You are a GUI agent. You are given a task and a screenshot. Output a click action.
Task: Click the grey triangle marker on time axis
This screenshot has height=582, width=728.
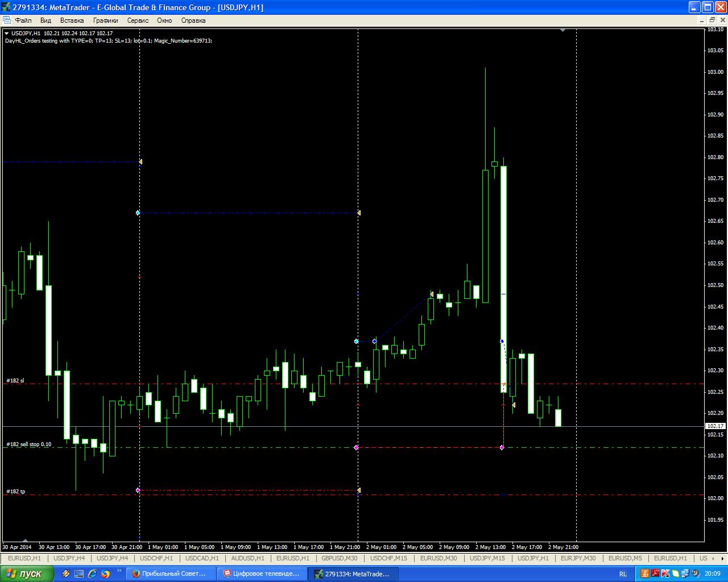pos(25,541)
